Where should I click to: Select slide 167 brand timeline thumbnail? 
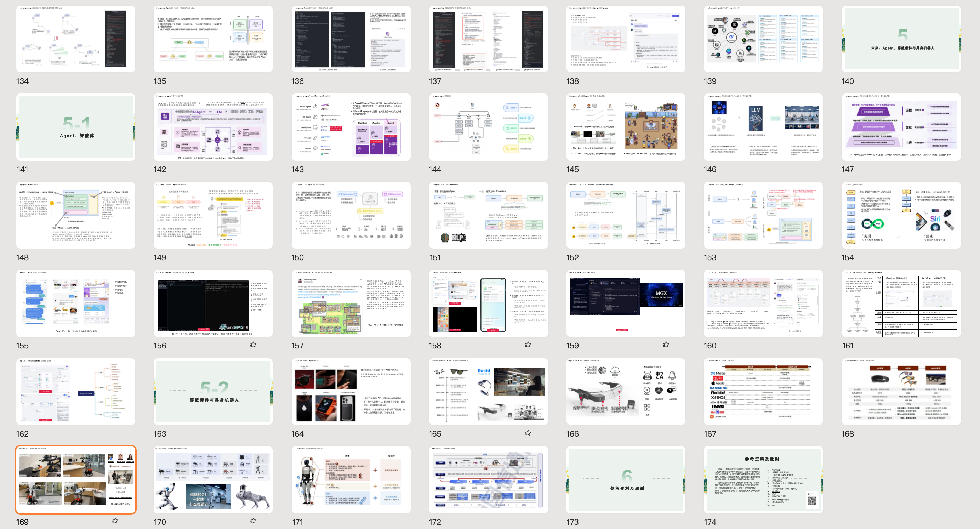coord(763,391)
